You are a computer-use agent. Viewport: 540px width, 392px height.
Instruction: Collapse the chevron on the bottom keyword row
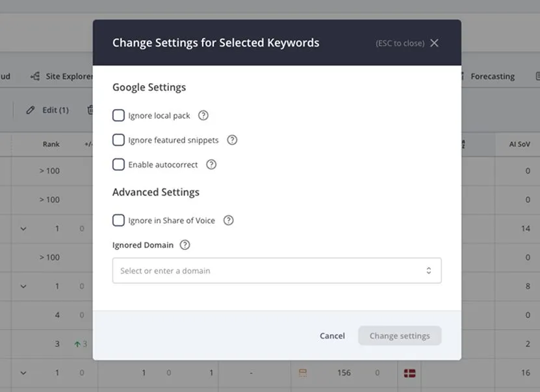(23, 373)
